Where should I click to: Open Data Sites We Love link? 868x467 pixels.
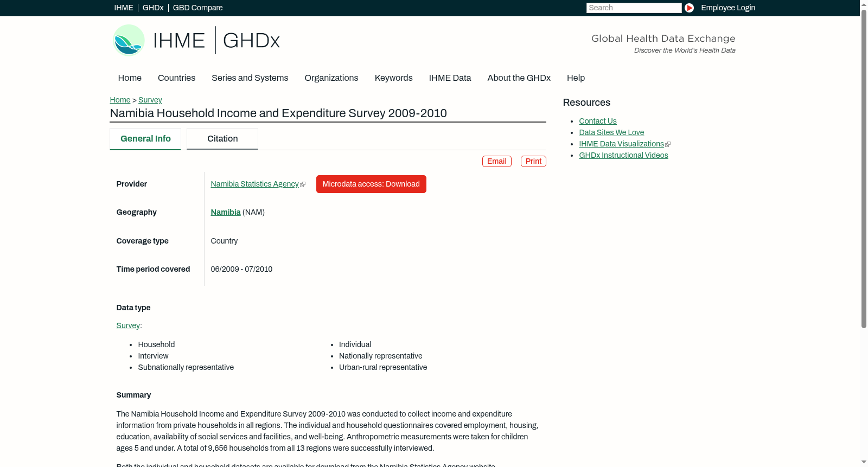click(611, 132)
